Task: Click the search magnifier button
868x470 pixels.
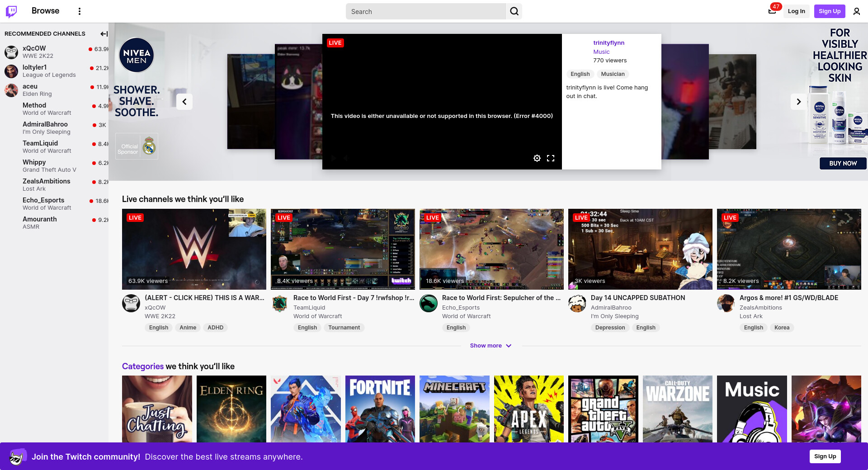Action: tap(514, 11)
